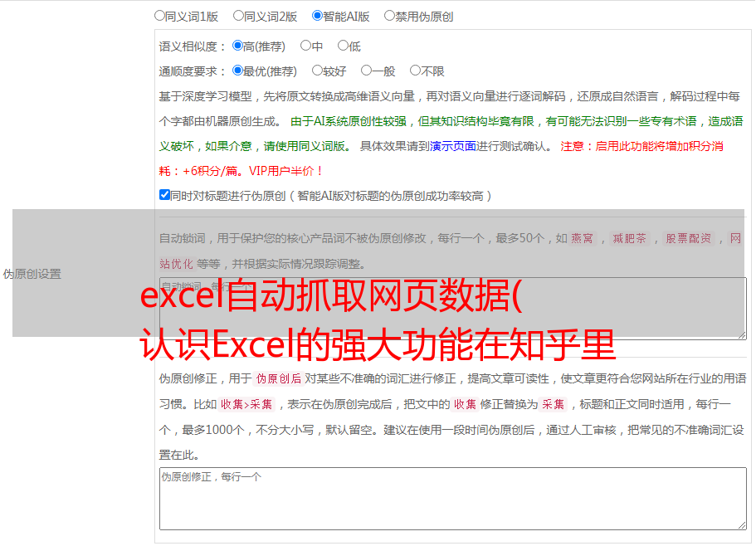Image resolution: width=756 pixels, height=546 pixels.
Task: Click the 伪原创设置 label on the left
Action: point(32,274)
